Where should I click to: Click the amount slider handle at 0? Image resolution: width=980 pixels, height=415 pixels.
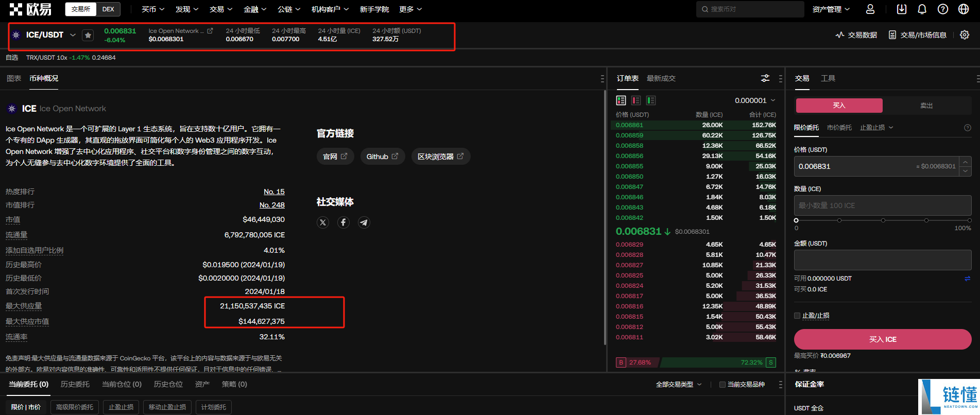[796, 220]
